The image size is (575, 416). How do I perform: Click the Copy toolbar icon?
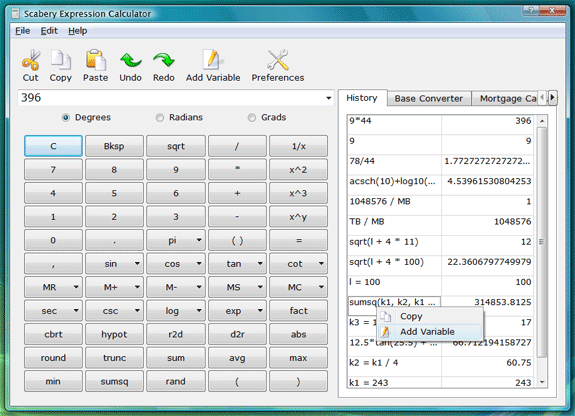pyautogui.click(x=61, y=60)
